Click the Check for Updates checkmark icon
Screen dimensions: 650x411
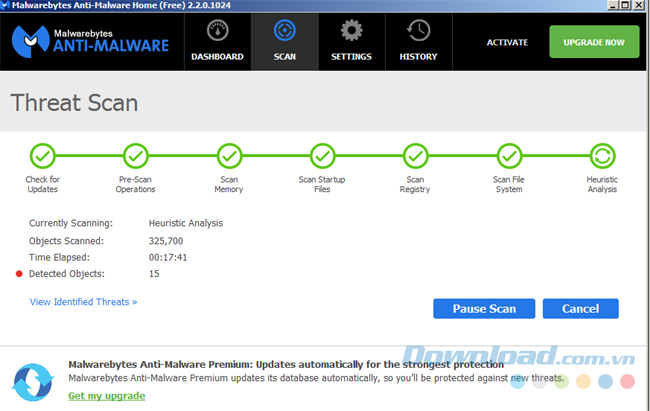point(43,156)
